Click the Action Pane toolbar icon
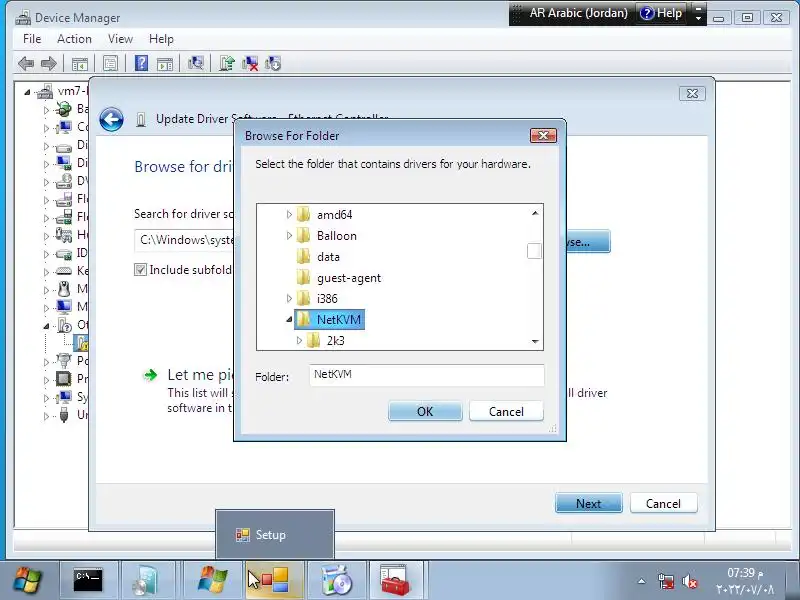The height and width of the screenshot is (600, 800). click(165, 64)
